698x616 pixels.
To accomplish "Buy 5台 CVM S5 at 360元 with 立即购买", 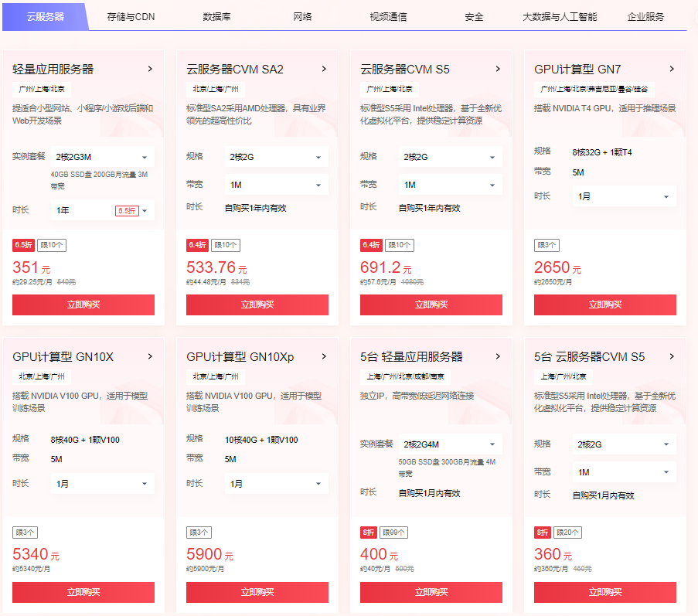I will [x=605, y=592].
